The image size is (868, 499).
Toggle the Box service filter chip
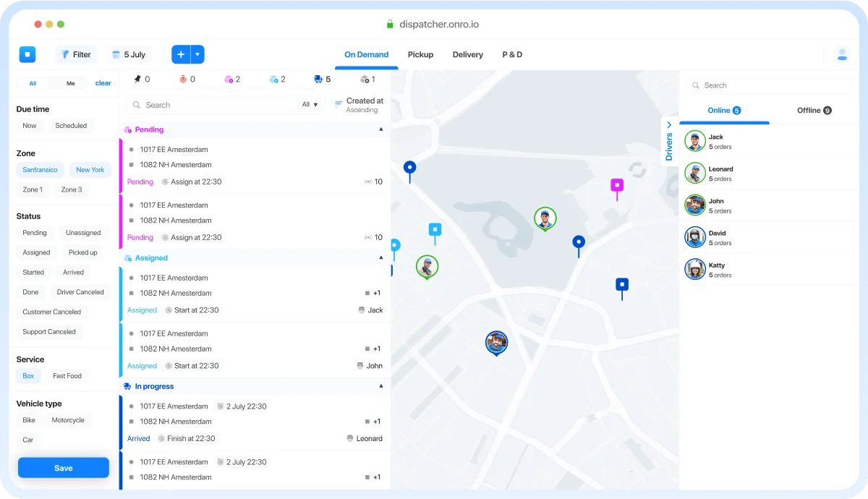point(28,376)
